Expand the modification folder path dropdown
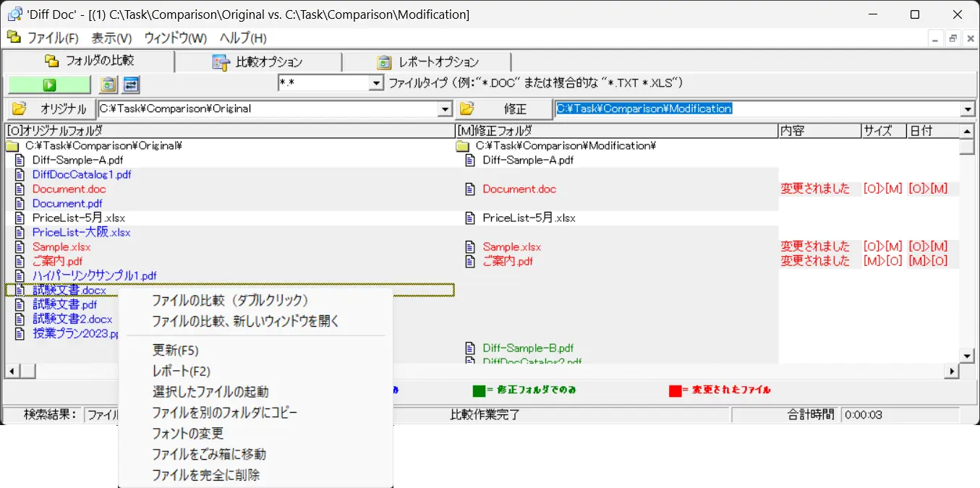This screenshot has height=488, width=980. coord(968,109)
